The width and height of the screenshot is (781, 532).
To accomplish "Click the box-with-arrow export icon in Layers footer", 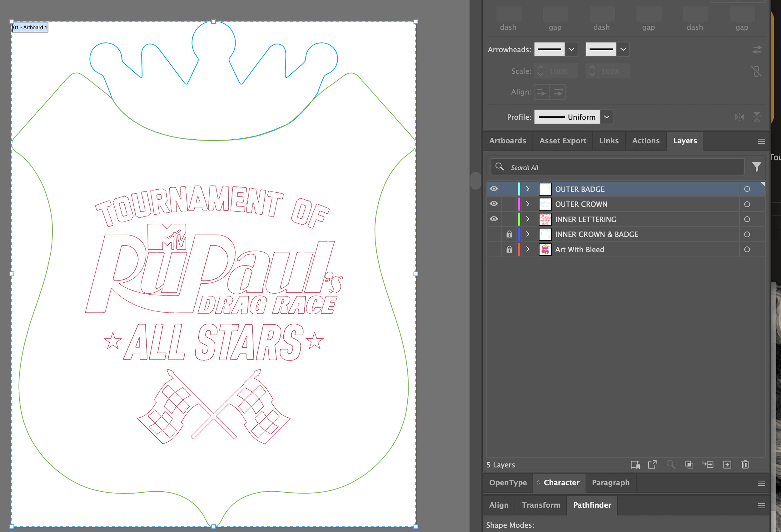I will click(x=652, y=465).
